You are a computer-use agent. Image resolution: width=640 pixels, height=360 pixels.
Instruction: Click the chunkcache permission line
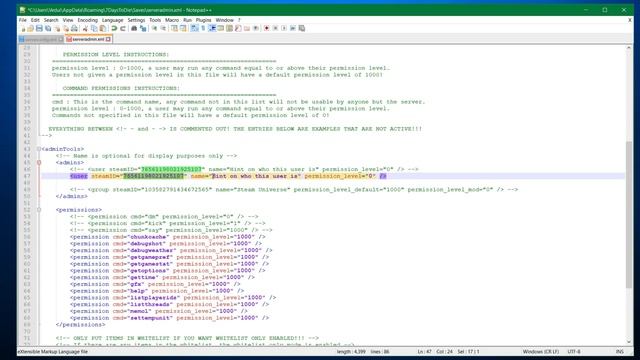pos(167,237)
